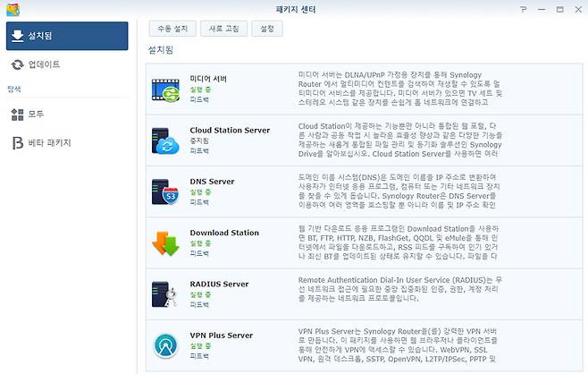Click the refresh arrows icon beside 업데이트

17,64
